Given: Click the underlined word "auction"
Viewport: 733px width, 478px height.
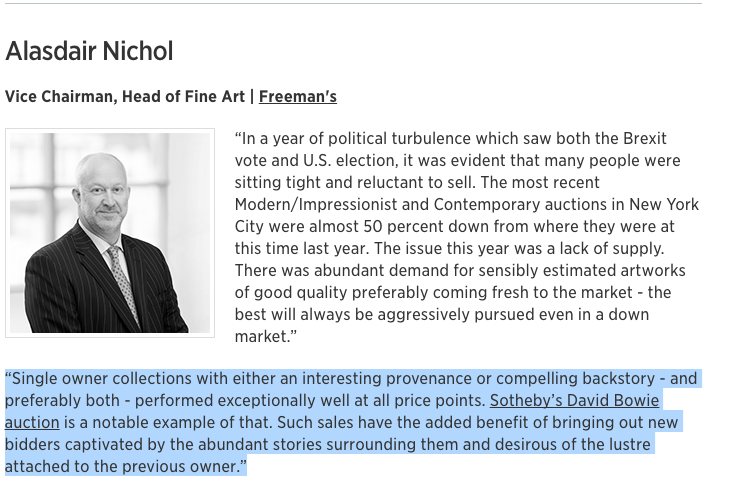Looking at the screenshot, I should click(32, 422).
